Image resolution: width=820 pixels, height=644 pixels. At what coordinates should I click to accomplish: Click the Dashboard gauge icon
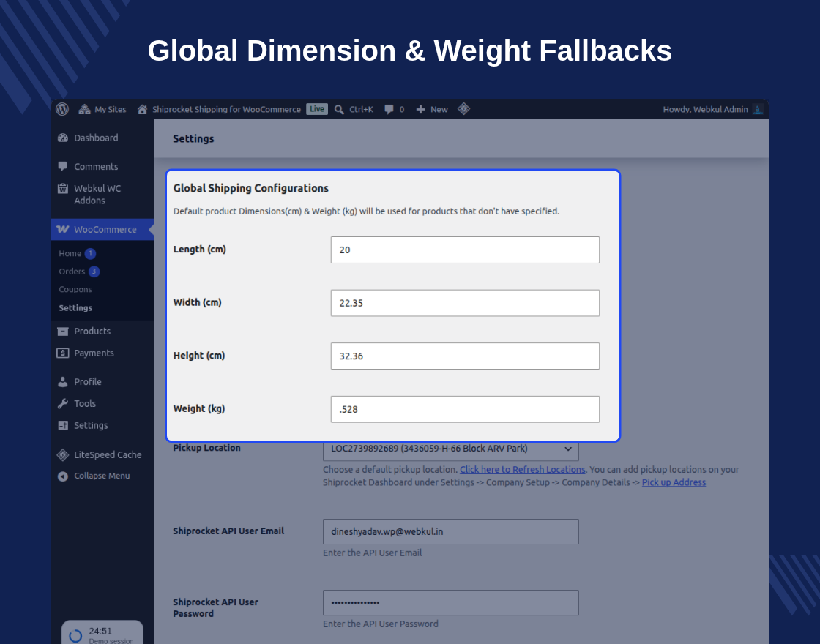(x=63, y=138)
